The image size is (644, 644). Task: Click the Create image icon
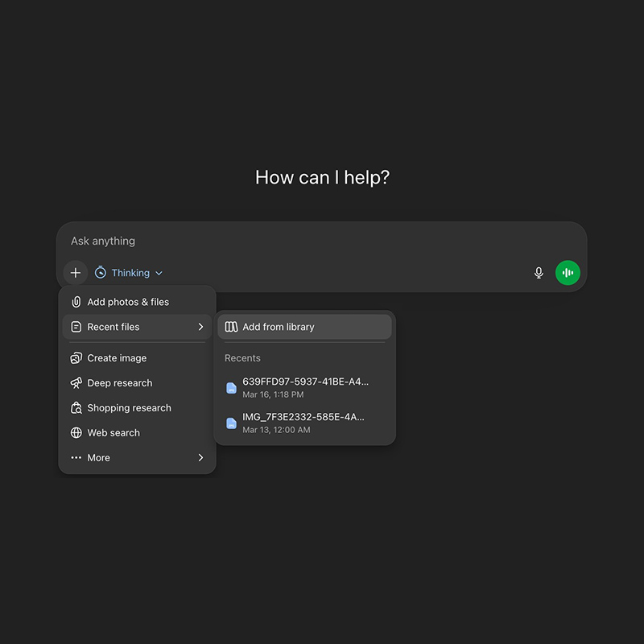[x=76, y=358]
